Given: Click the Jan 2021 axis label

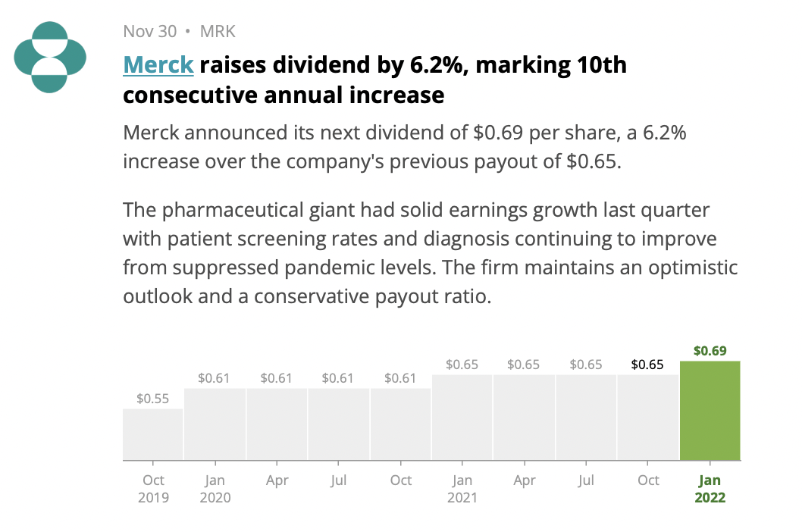Looking at the screenshot, I should click(x=462, y=489).
